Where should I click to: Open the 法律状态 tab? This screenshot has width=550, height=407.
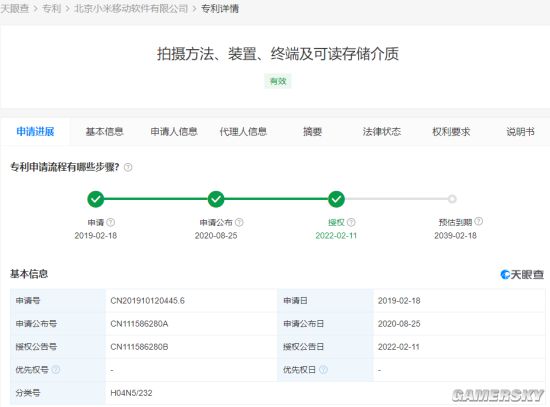point(382,132)
